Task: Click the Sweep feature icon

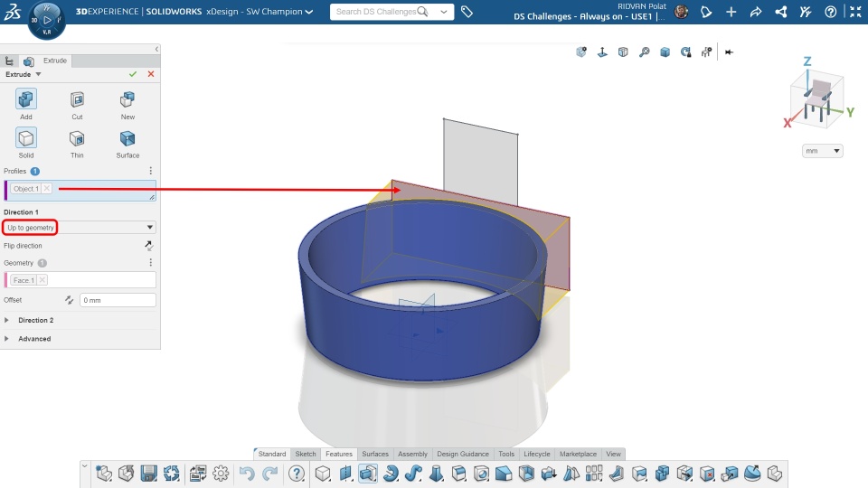Action: (413, 474)
